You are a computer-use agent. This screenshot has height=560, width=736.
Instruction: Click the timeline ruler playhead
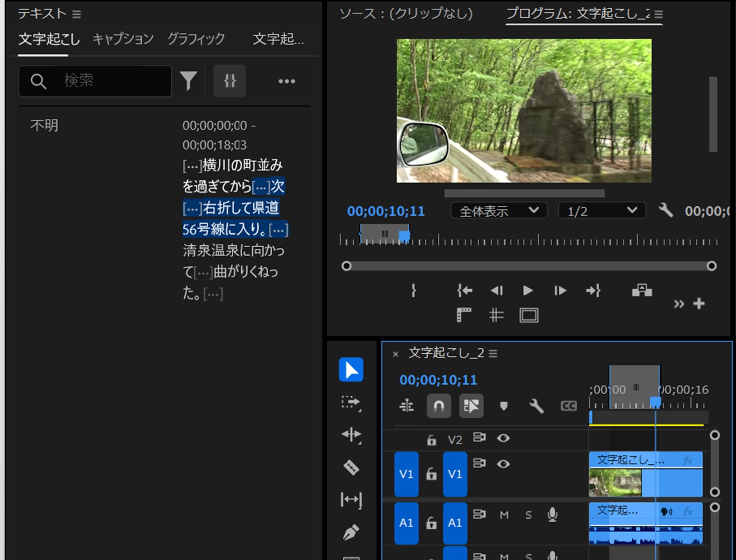[x=655, y=402]
